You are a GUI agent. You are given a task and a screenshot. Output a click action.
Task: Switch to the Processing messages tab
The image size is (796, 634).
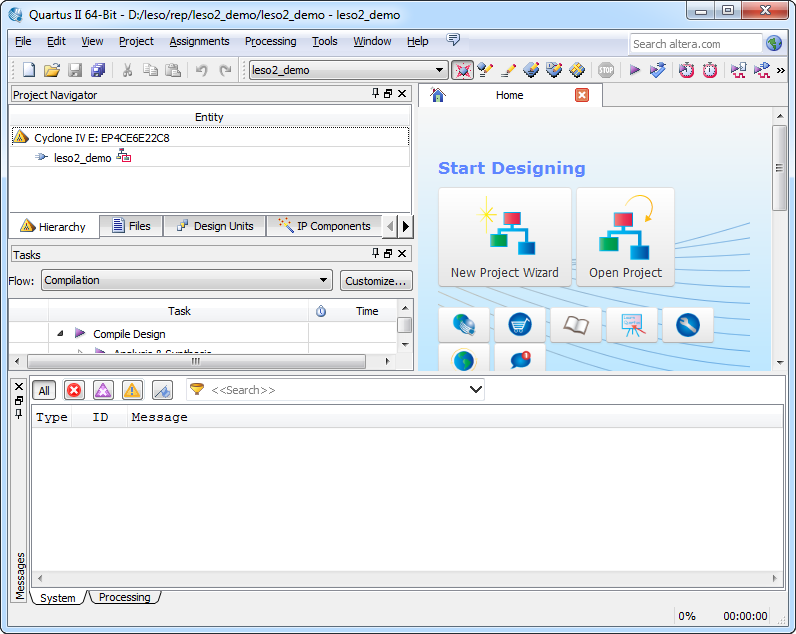click(124, 597)
